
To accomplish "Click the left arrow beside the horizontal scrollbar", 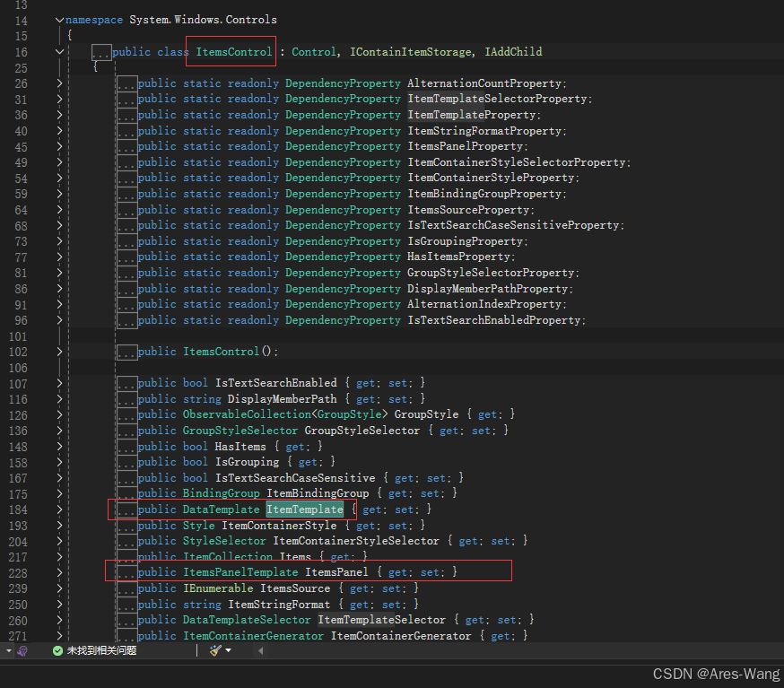I will (x=261, y=649).
